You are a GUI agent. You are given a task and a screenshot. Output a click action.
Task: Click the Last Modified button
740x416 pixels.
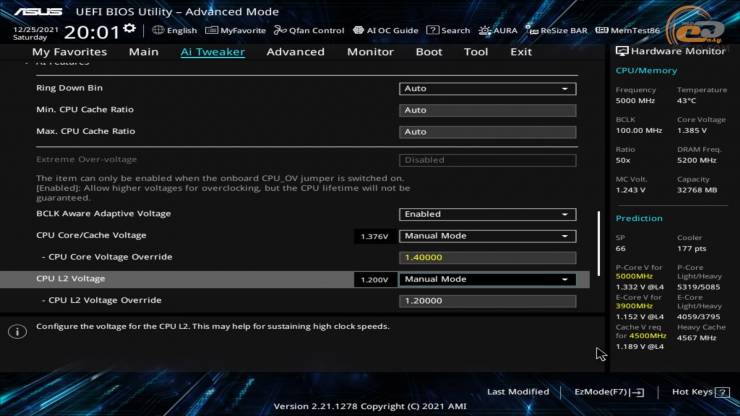(518, 392)
